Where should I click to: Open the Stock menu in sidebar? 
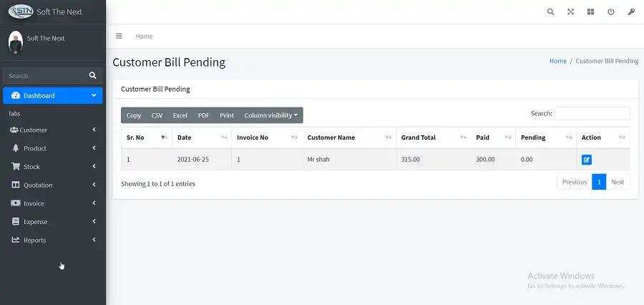(52, 167)
